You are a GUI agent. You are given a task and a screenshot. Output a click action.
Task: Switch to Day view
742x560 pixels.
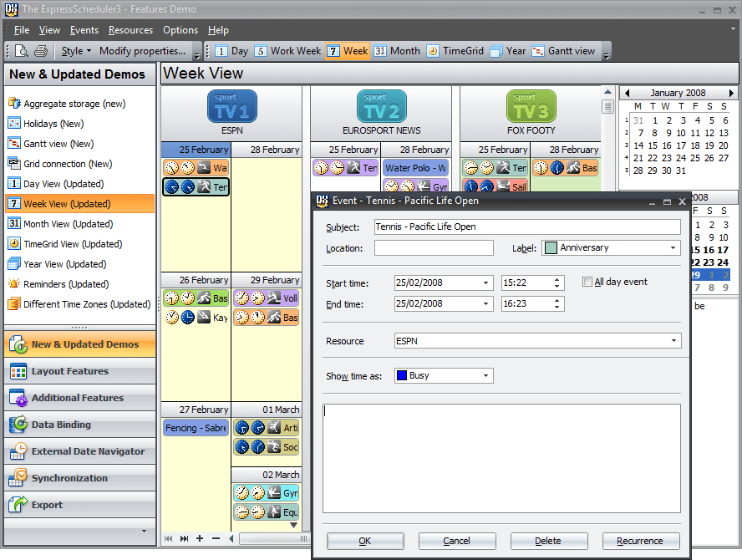pyautogui.click(x=231, y=51)
